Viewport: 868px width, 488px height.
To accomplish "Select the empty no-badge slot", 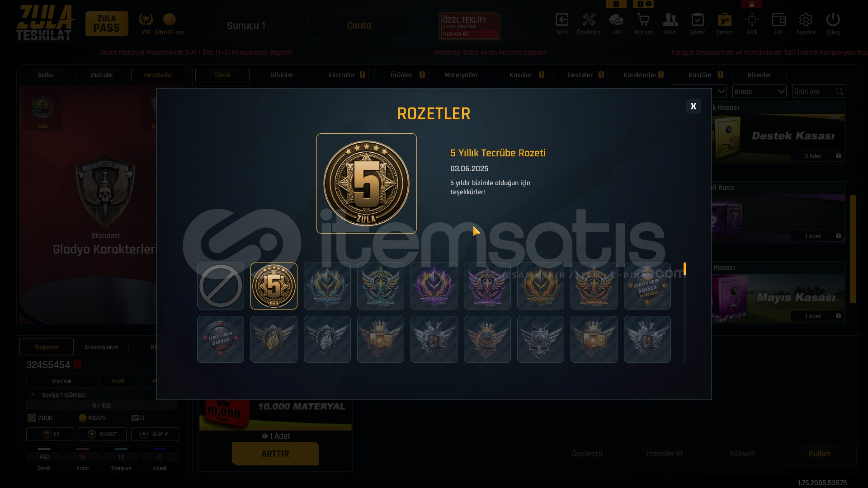I will click(x=221, y=286).
